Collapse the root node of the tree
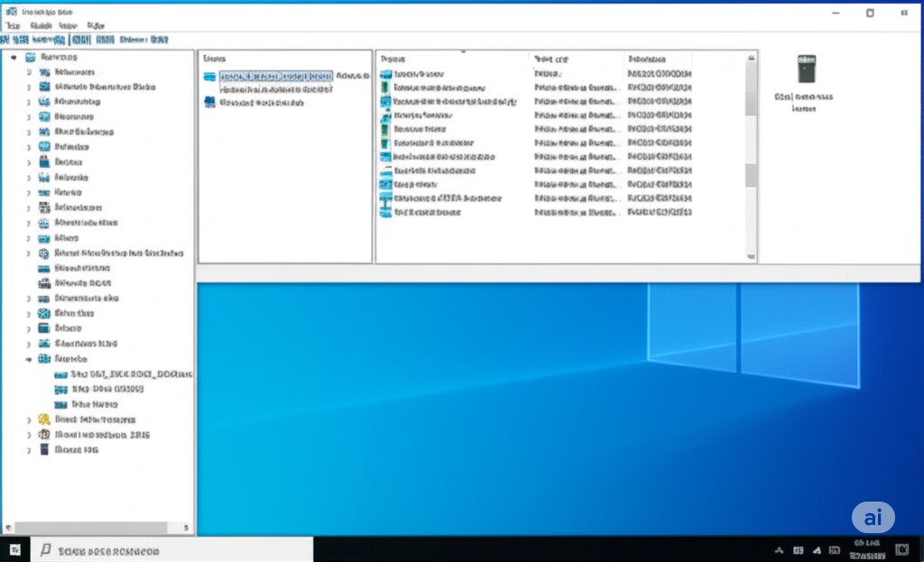 pos(14,57)
